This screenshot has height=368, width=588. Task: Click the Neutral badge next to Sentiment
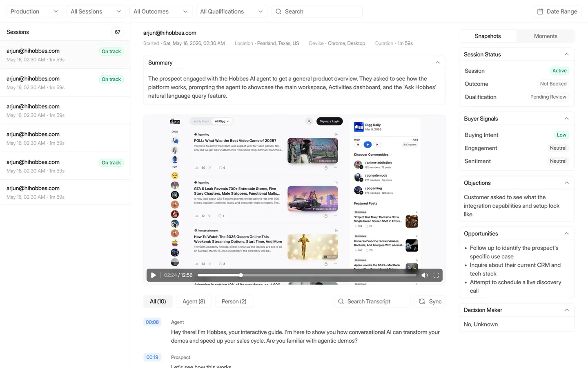click(558, 161)
